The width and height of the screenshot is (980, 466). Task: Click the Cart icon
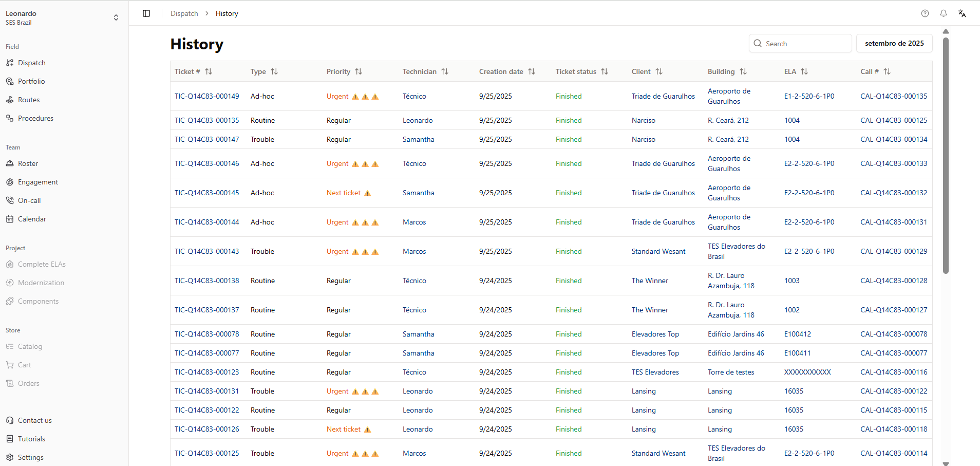pos(10,365)
